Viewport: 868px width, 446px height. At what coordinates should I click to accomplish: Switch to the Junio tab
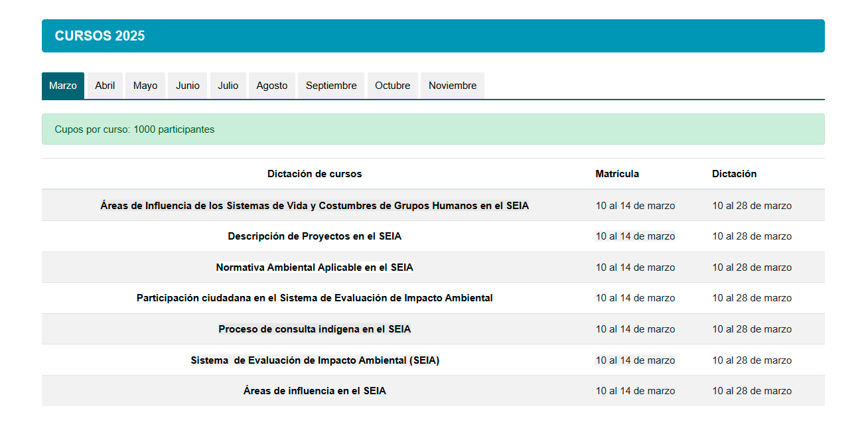188,86
